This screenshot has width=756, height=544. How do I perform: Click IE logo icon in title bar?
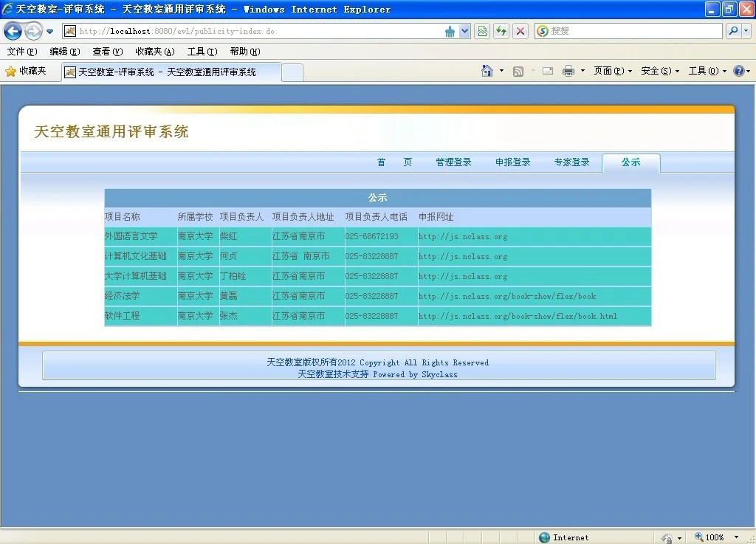click(x=7, y=9)
